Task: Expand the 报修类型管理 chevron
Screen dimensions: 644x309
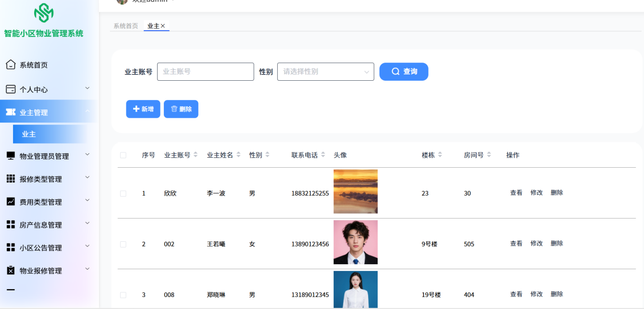Action: (87, 177)
